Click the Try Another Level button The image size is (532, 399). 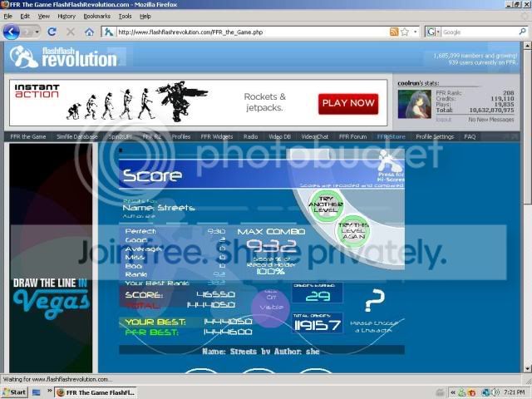coord(326,202)
